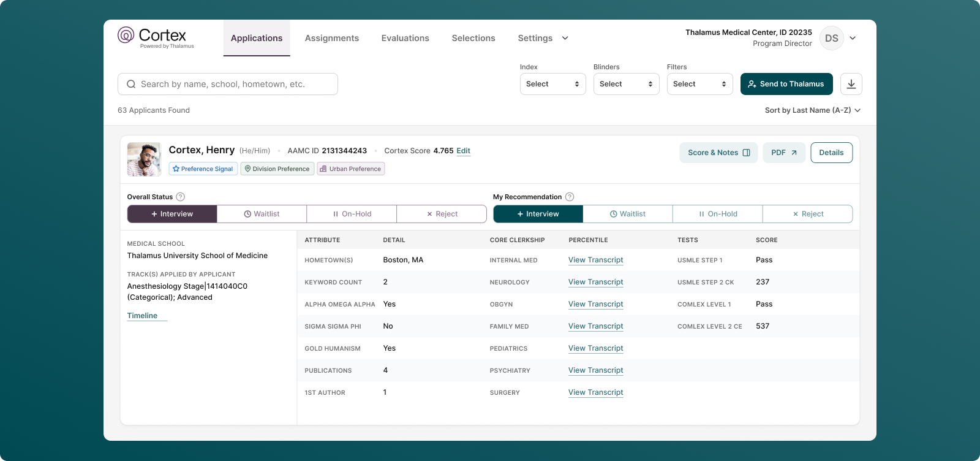Click the Division Preference badge
980x461 pixels.
pyautogui.click(x=277, y=169)
